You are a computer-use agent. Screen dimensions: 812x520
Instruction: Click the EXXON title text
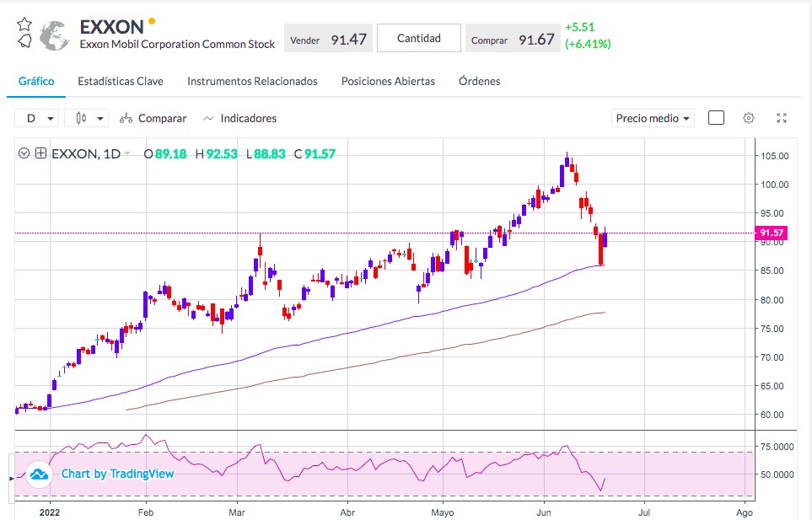coord(112,27)
